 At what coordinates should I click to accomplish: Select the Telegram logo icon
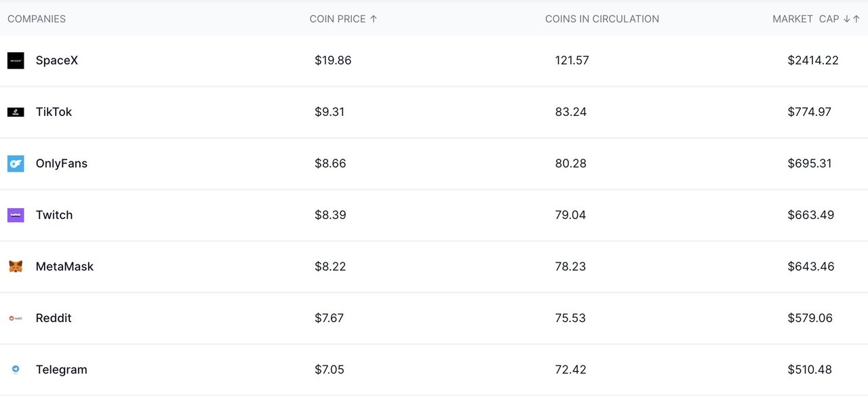(16, 370)
